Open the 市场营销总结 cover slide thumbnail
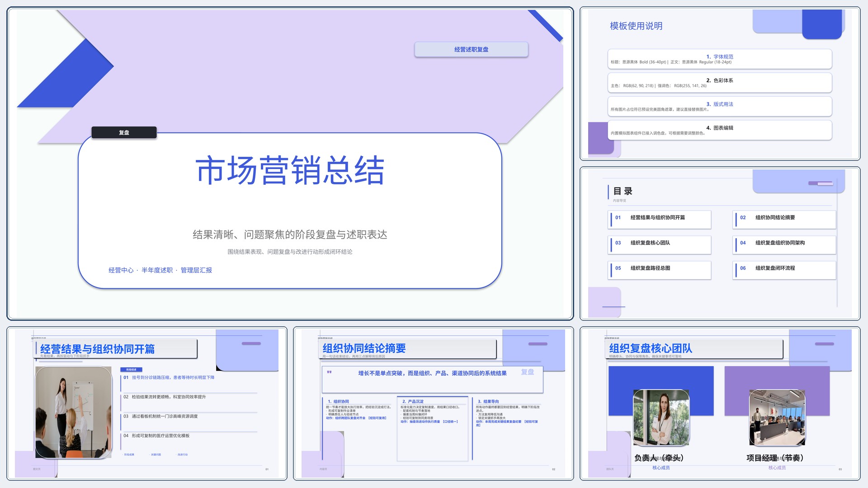The image size is (868, 488). 290,164
